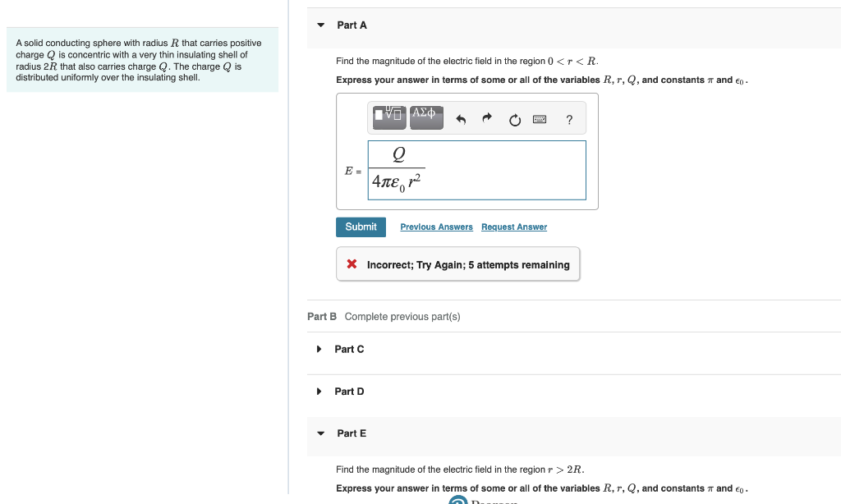Request the answer for Part A
The image size is (841, 504).
[x=513, y=227]
